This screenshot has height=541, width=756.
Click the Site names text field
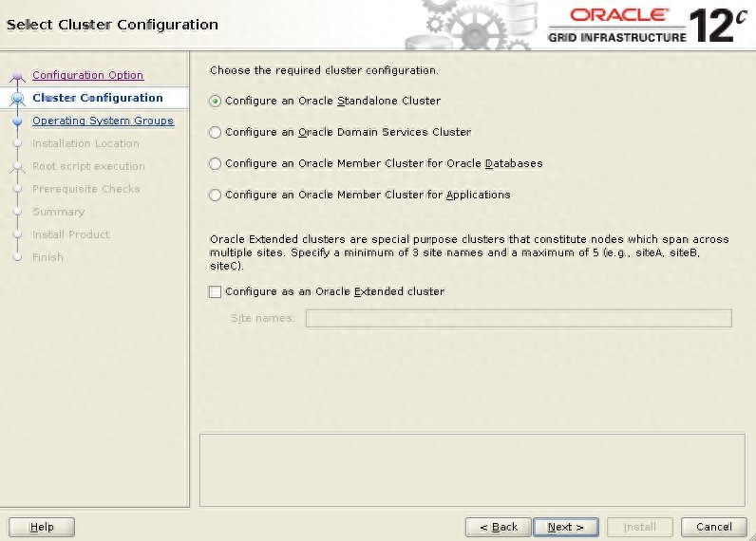point(518,318)
